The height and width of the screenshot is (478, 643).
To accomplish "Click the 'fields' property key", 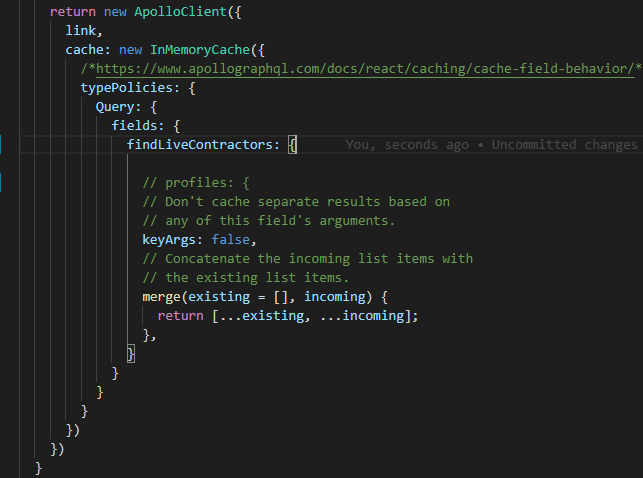I will [x=134, y=126].
